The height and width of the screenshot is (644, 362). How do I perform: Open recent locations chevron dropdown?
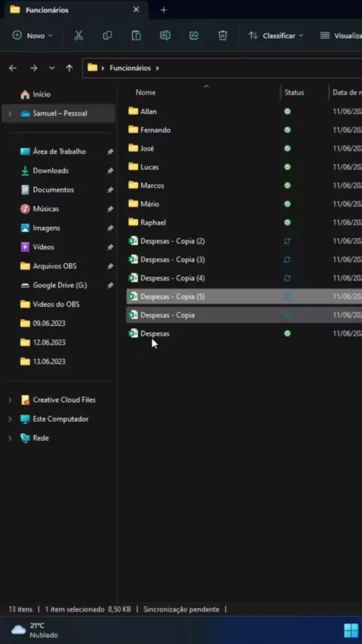(52, 68)
